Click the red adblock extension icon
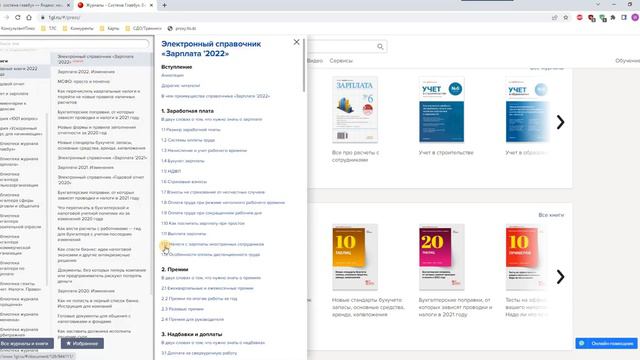Image resolution: width=640 pixels, height=360 pixels. click(x=580, y=18)
